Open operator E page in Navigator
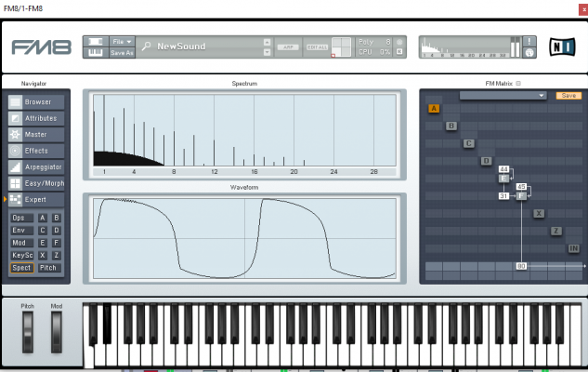This screenshot has width=588, height=372. click(43, 243)
